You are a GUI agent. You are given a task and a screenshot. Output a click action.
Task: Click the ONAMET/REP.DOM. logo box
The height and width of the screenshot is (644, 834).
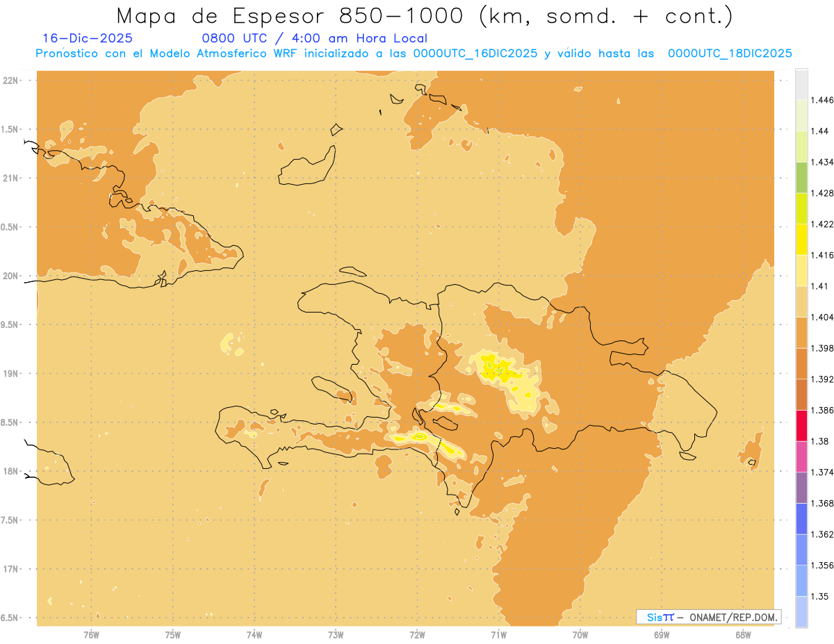[709, 617]
